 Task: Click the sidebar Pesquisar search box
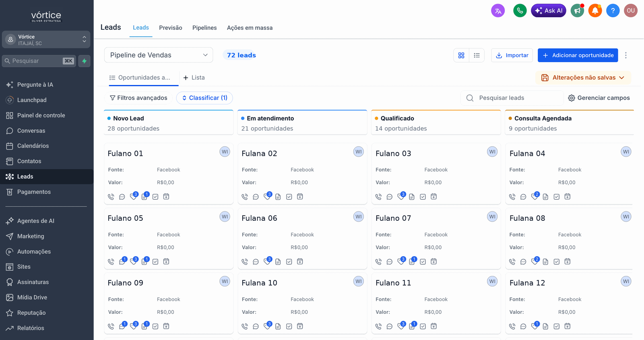(x=39, y=61)
